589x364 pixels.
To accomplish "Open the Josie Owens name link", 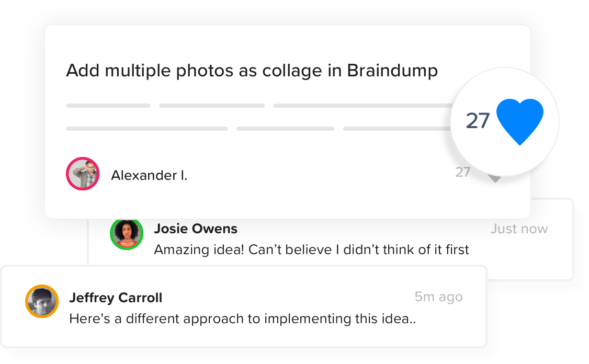I will [196, 229].
